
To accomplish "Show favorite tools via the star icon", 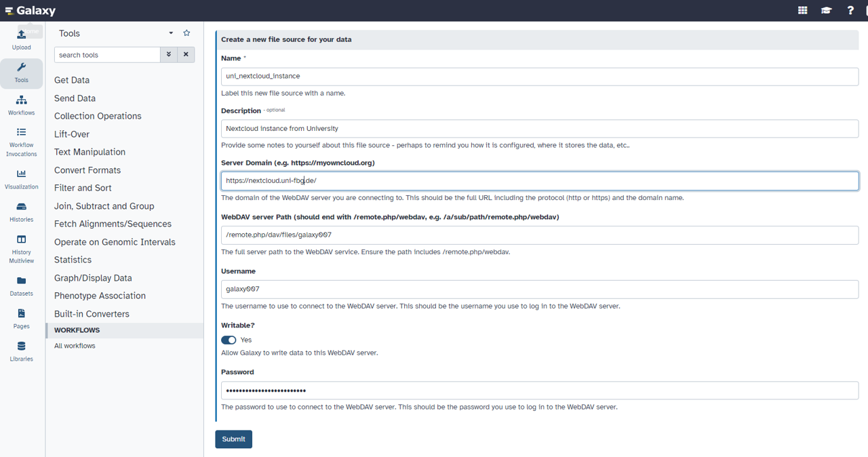I will 186,33.
